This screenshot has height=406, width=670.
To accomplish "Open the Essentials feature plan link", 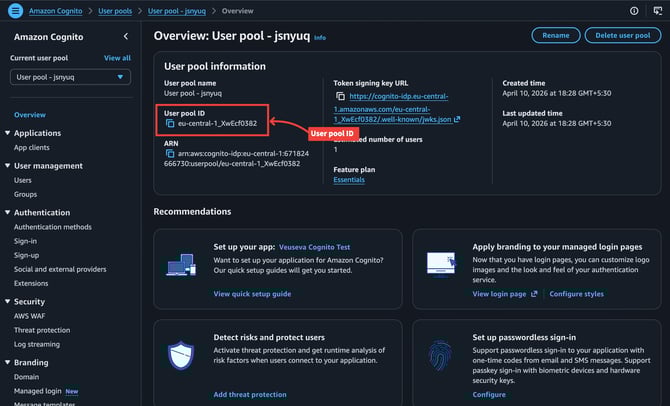I will 349,180.
